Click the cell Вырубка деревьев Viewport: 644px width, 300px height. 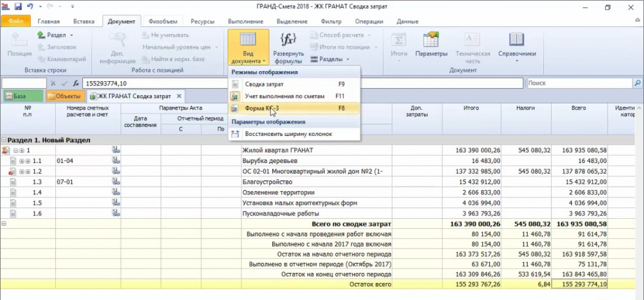317,160
